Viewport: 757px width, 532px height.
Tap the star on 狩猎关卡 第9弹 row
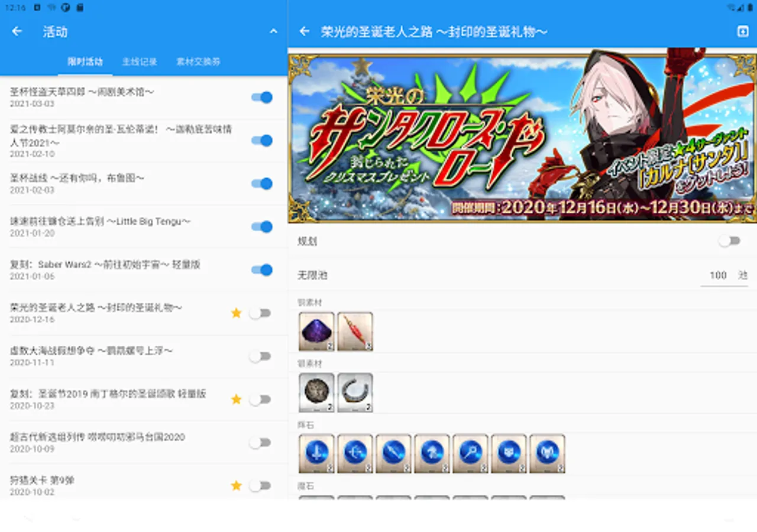pos(236,486)
